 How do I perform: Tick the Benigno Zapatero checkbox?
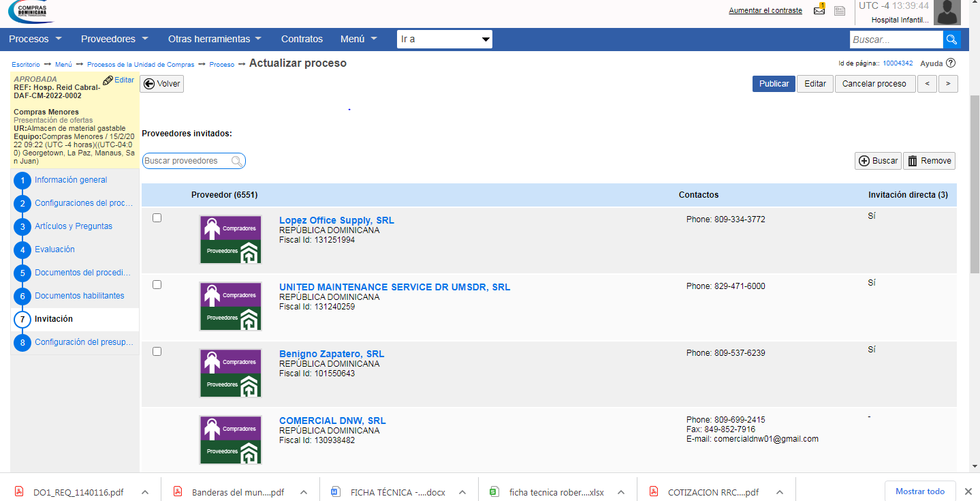[x=157, y=352]
